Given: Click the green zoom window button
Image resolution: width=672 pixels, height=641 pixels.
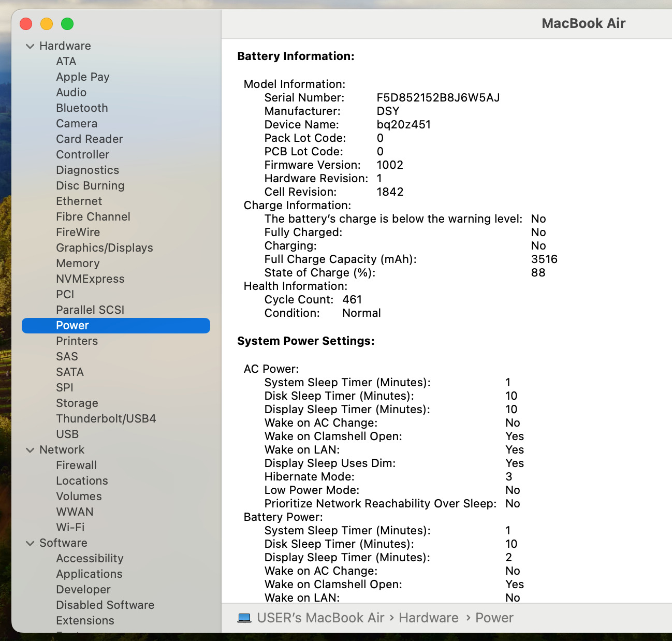Looking at the screenshot, I should coord(67,24).
